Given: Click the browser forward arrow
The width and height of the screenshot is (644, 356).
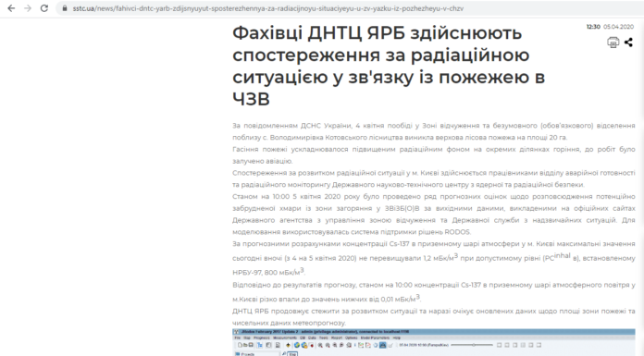Looking at the screenshot, I should 28,8.
